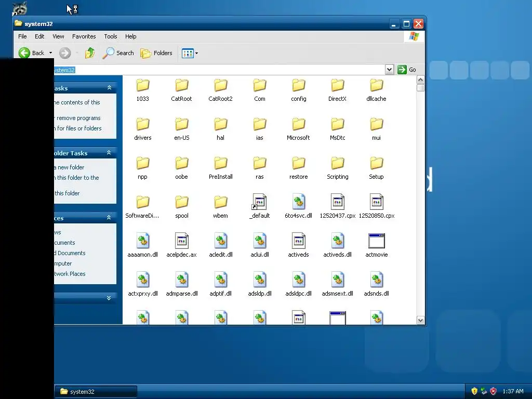The width and height of the screenshot is (532, 399).
Task: Select the oobe folder
Action: (181, 169)
